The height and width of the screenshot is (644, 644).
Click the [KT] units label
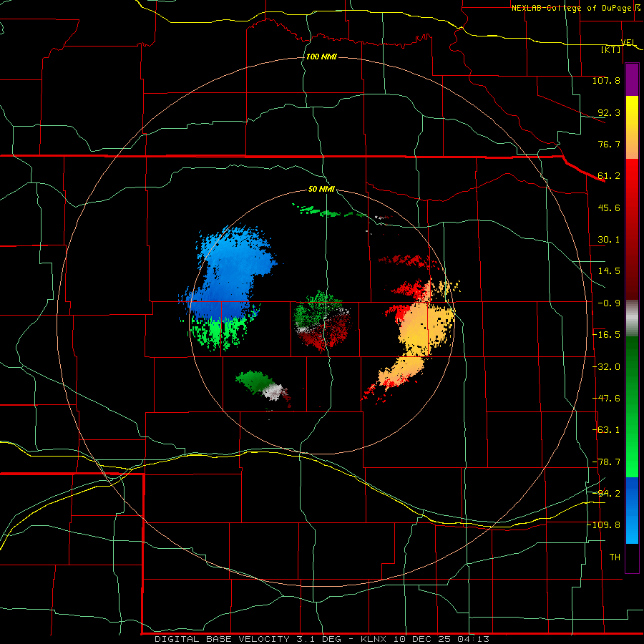point(611,49)
